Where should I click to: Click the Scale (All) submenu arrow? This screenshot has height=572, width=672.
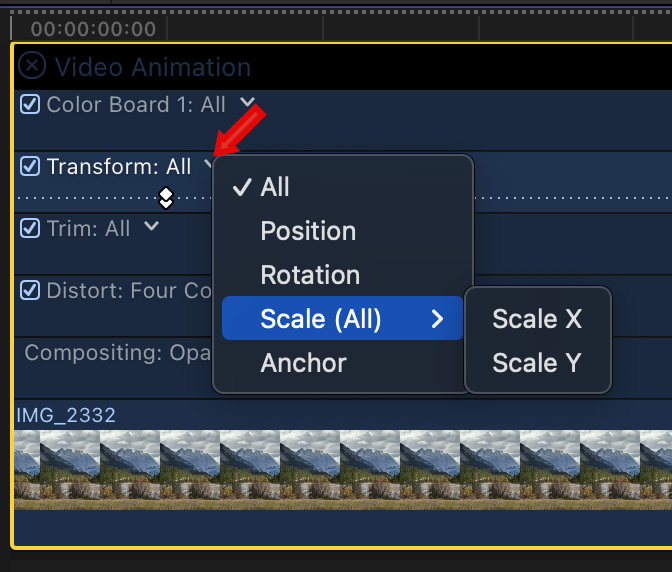click(x=437, y=319)
